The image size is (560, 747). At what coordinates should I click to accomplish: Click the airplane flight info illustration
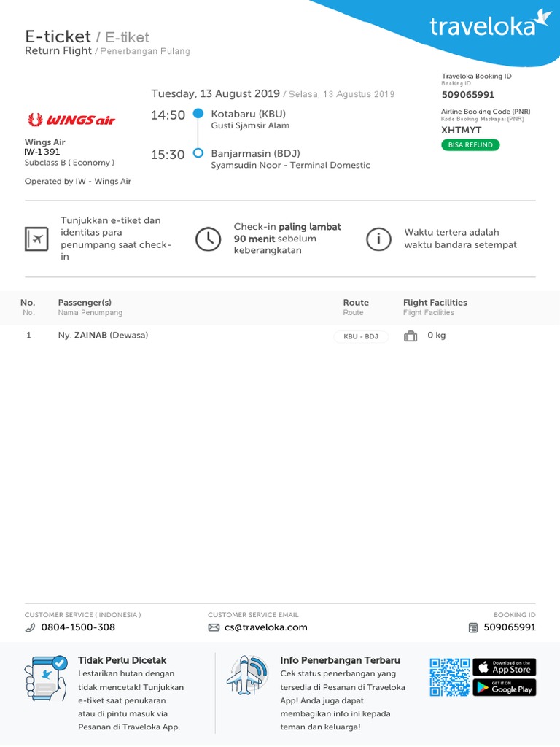[x=247, y=676]
